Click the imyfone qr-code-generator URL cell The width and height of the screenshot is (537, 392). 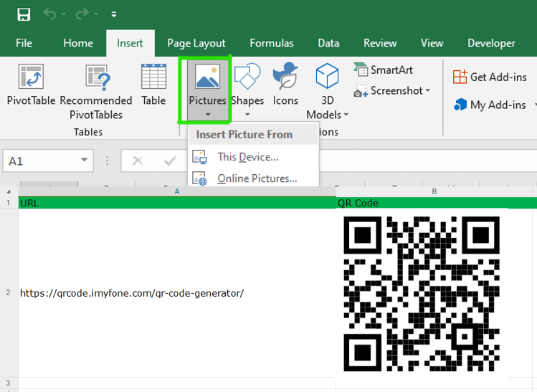click(x=177, y=292)
